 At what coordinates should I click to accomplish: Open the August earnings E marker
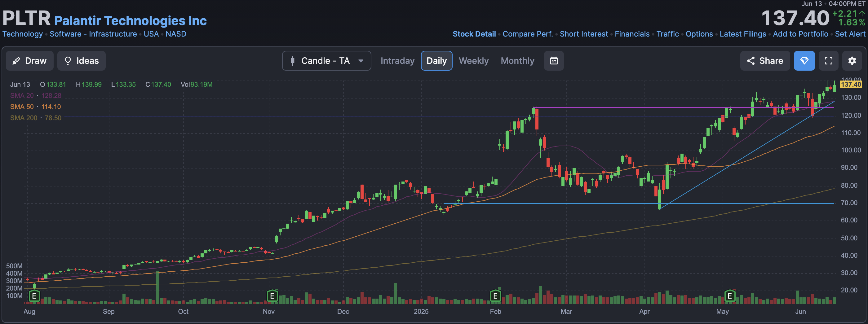[34, 296]
